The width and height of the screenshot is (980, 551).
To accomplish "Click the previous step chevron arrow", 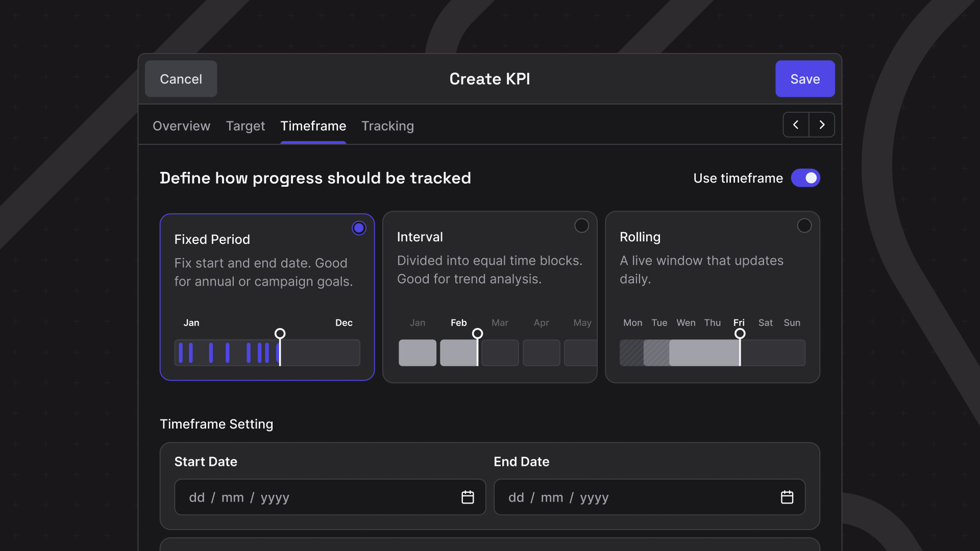I will (796, 124).
